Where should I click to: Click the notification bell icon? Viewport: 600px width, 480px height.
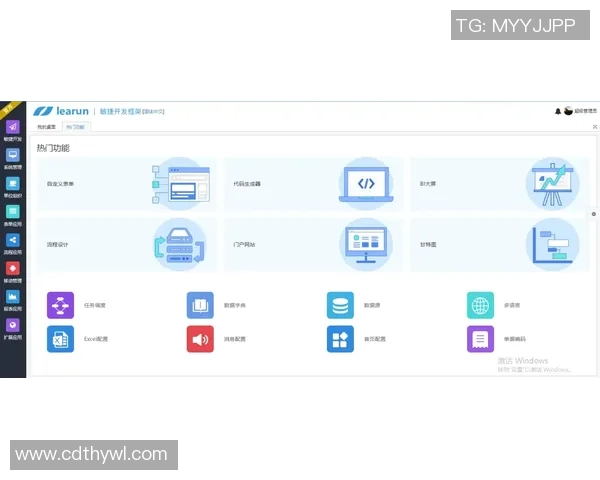coord(558,111)
